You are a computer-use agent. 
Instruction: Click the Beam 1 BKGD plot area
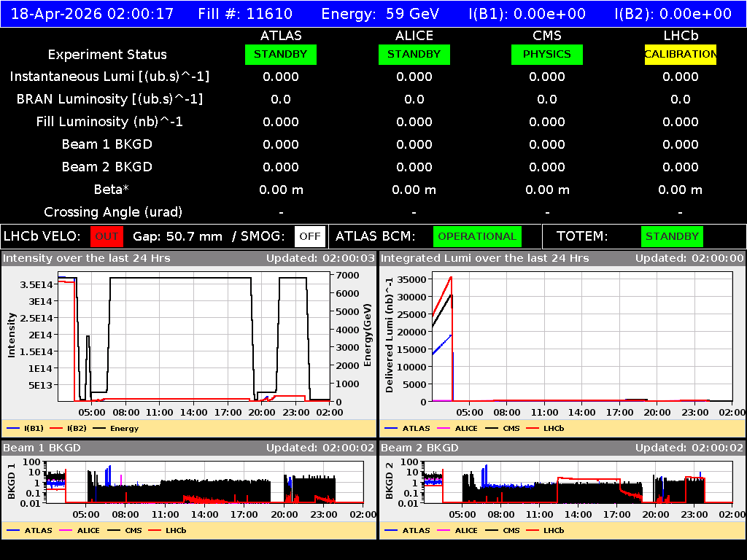204,485
